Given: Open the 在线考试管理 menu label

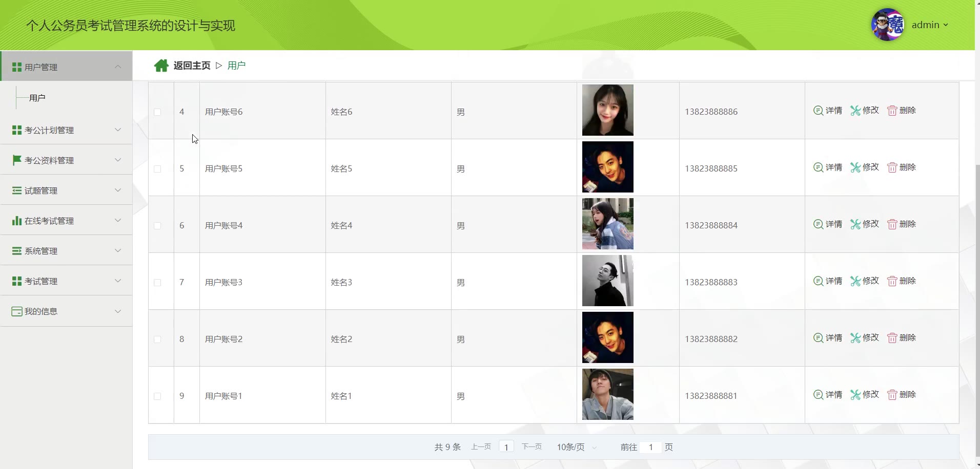Looking at the screenshot, I should click(x=49, y=221).
